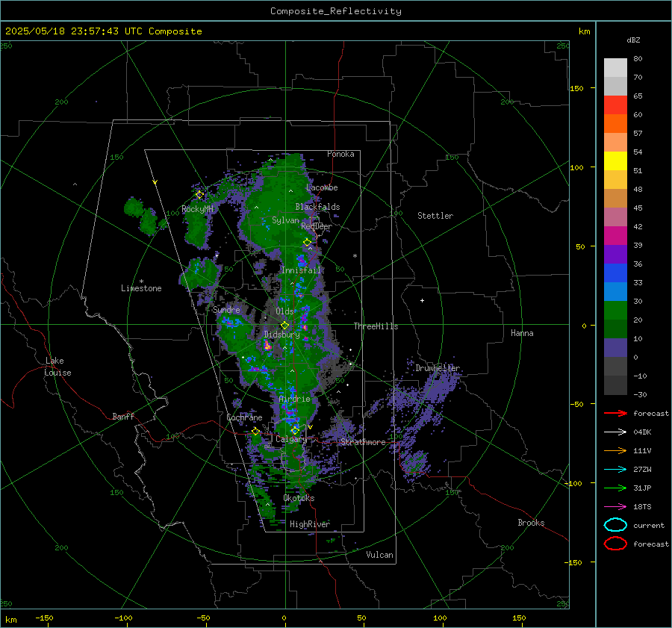The width and height of the screenshot is (672, 628).
Task: Click the ThreeHills city label
Action: click(376, 326)
